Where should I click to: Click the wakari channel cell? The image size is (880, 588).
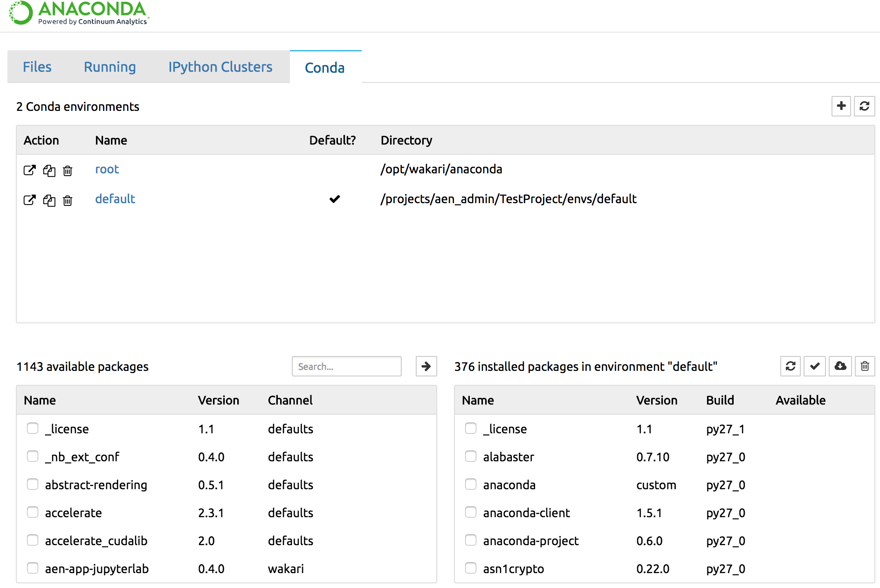(x=286, y=569)
